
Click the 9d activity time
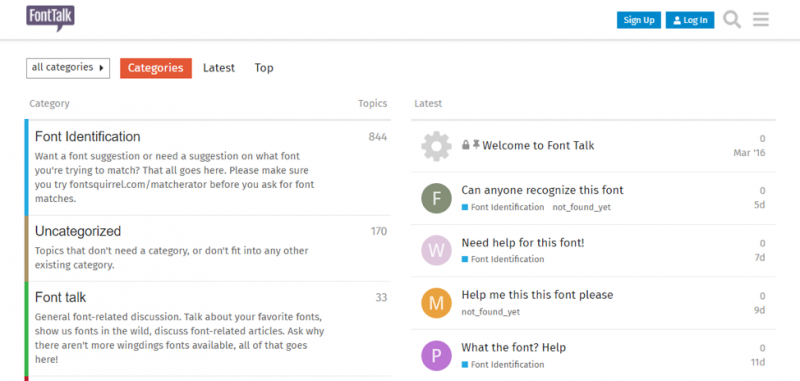(x=760, y=310)
